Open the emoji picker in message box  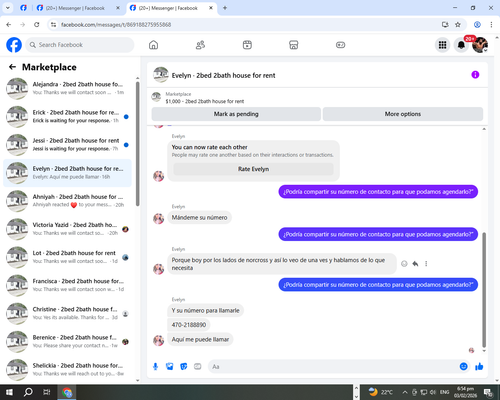tap(463, 367)
